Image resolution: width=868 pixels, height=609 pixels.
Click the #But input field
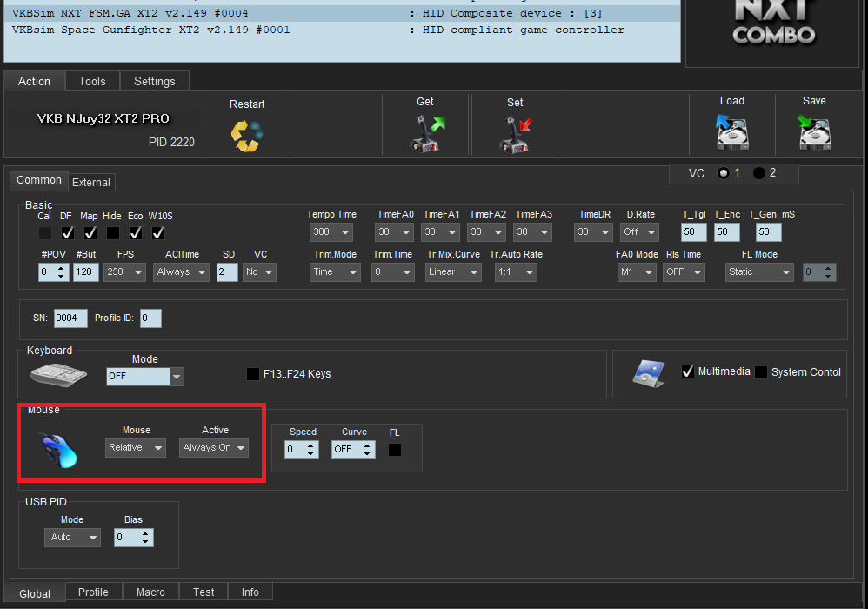pos(86,271)
